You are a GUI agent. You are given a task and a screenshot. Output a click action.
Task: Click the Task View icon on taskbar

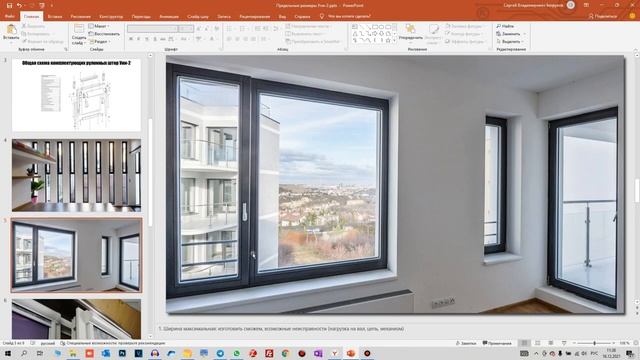click(40, 353)
